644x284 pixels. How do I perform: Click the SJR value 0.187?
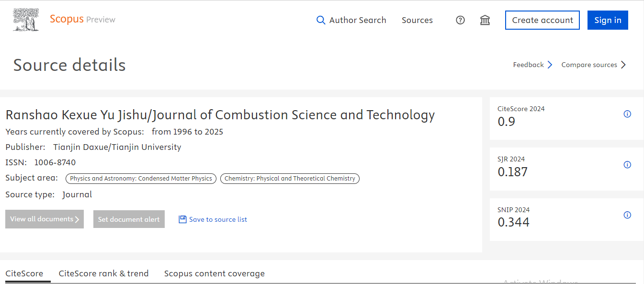tap(512, 172)
